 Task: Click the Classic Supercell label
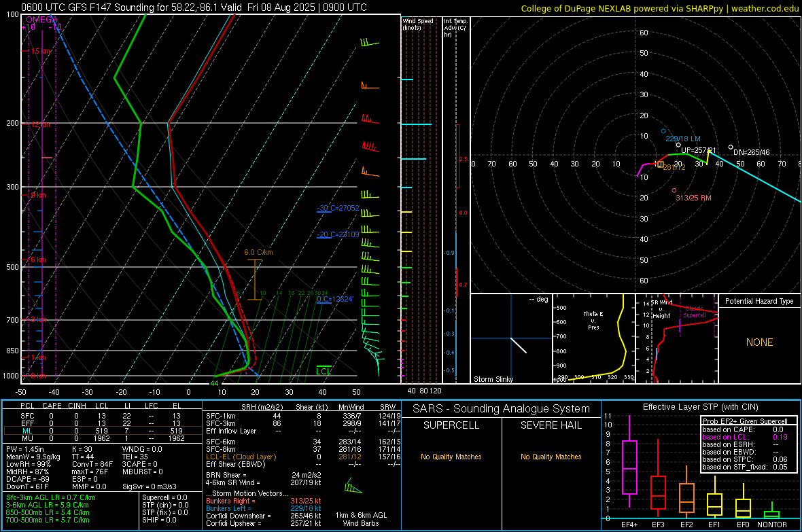(x=695, y=312)
